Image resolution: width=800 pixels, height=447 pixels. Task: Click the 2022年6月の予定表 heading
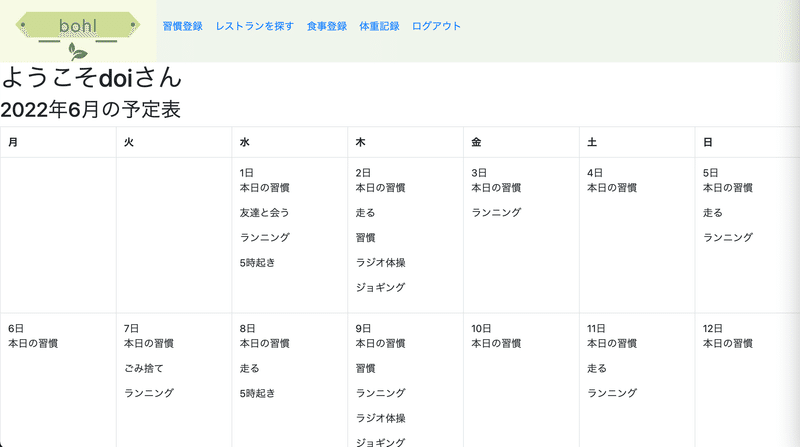[91, 109]
